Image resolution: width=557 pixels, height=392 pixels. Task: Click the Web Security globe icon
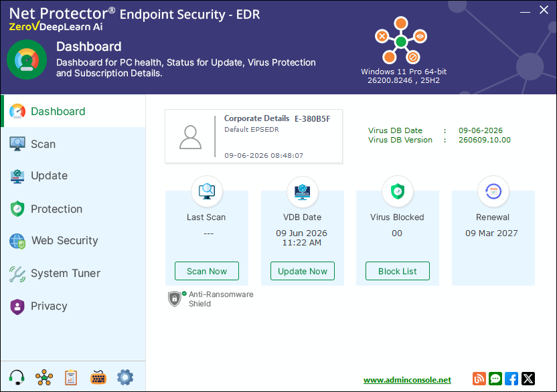(x=17, y=241)
